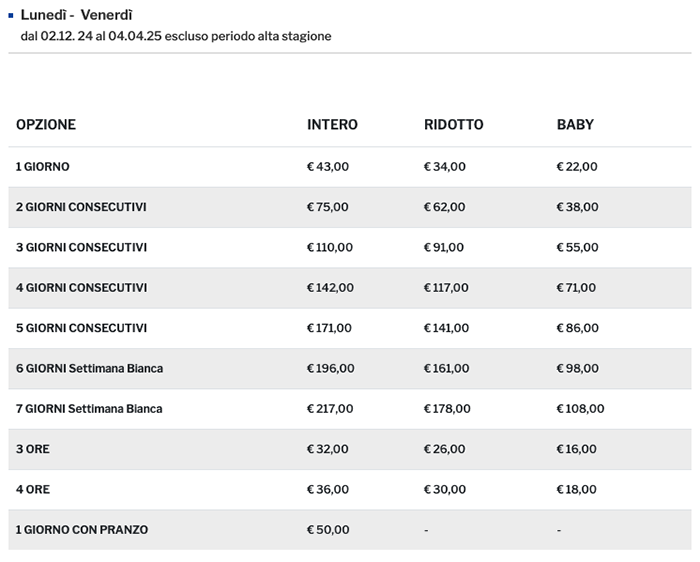Screen dimensions: 700x562
Task: Click the date range text below the heading
Action: [x=175, y=36]
